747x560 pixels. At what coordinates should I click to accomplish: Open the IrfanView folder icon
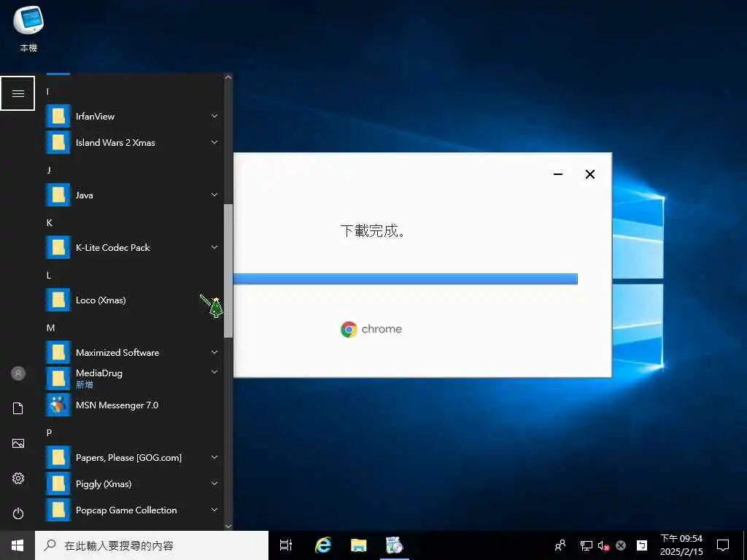click(58, 116)
